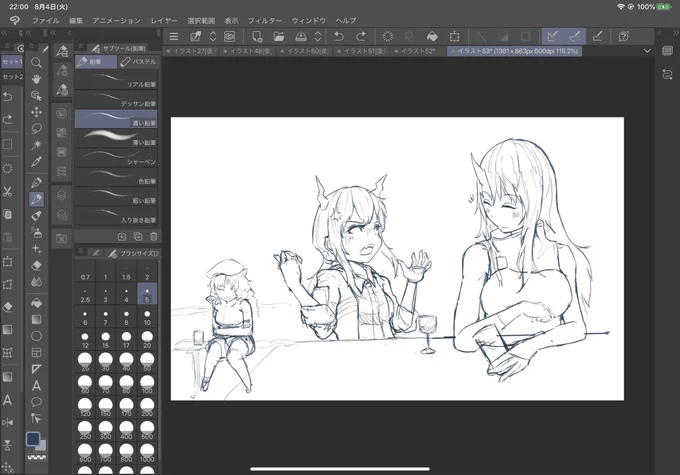The image size is (680, 475).
Task: Select the Airbrush spray tool
Action: pos(36,232)
